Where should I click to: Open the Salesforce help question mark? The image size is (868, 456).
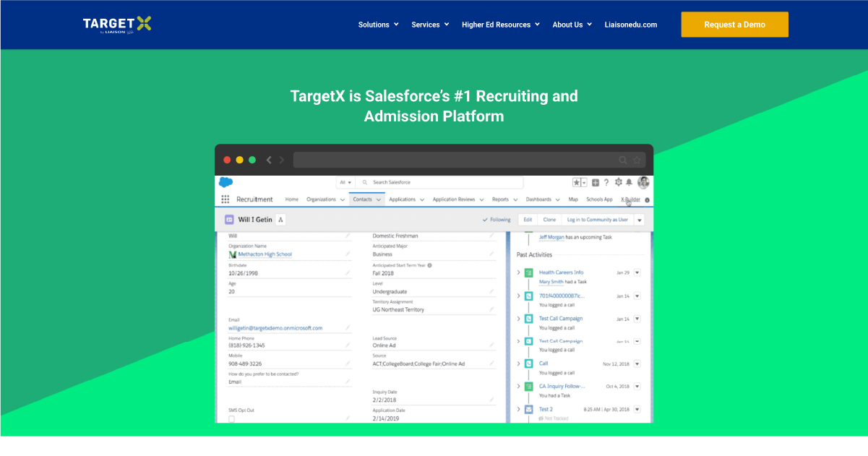click(606, 183)
